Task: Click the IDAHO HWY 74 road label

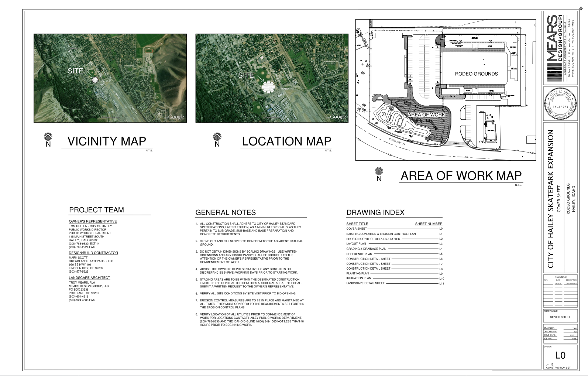Action: [x=397, y=142]
